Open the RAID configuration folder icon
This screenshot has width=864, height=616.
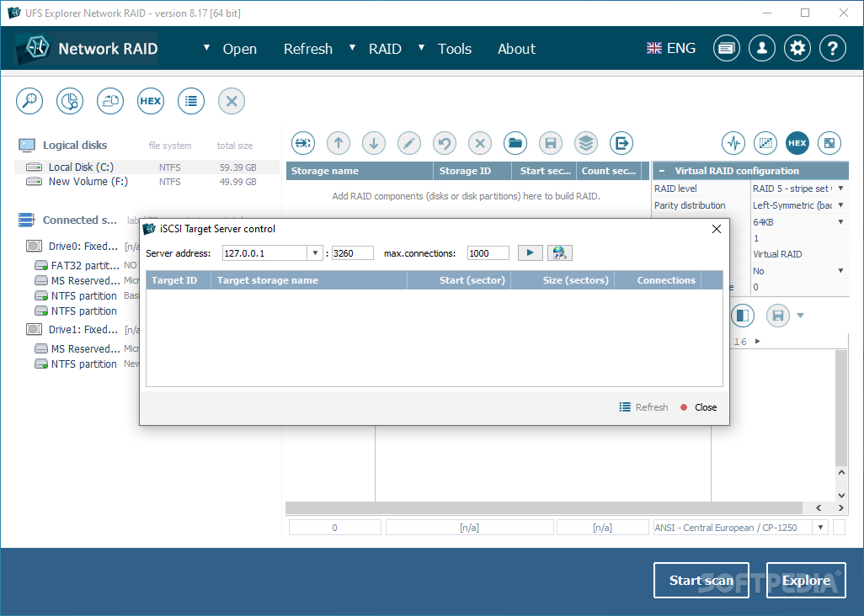click(515, 143)
